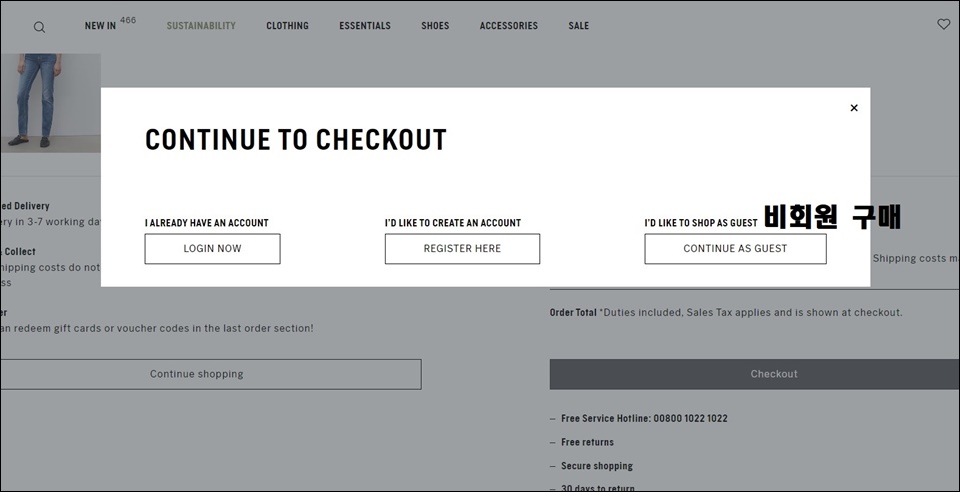Choose REGISTER HERE to create account
Screen dimensions: 960x492
click(x=462, y=248)
